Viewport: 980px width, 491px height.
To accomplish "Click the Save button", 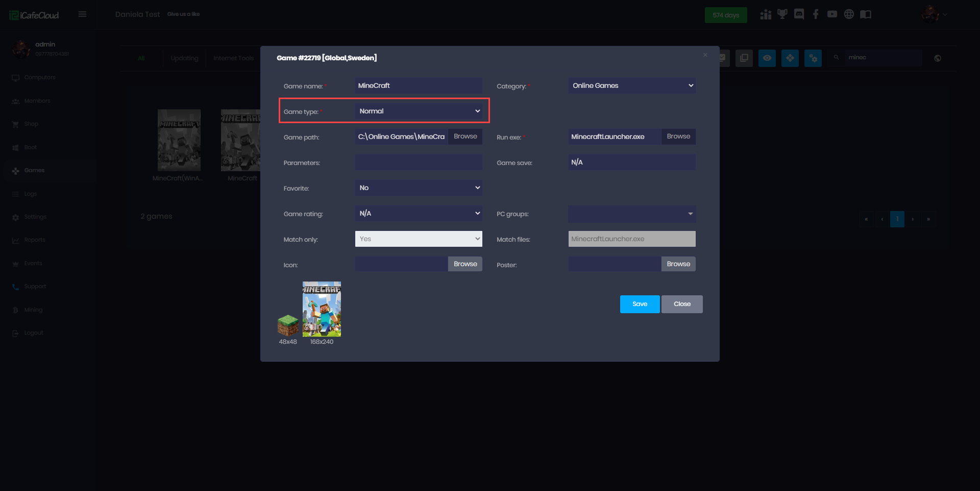I will pos(640,304).
